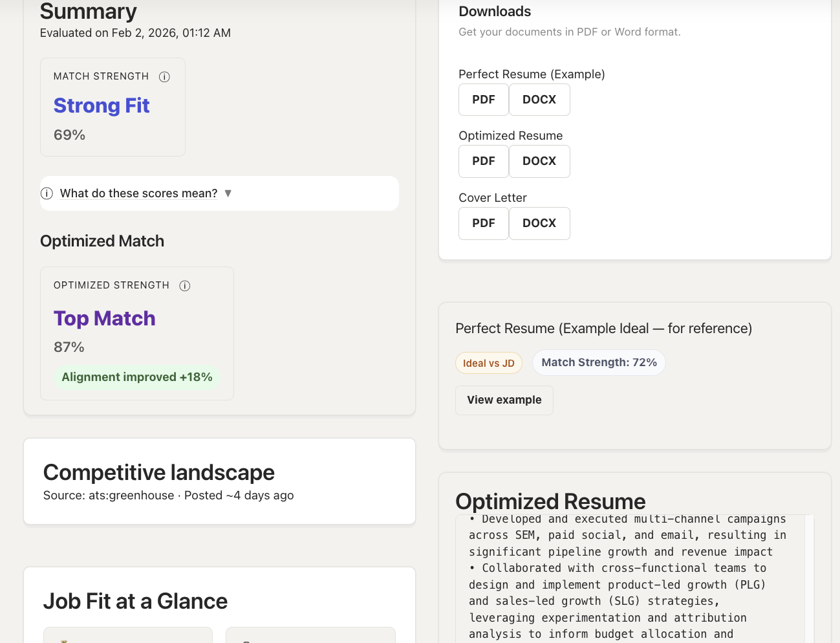Click the 'Match Strength: 72%' chip
The width and height of the screenshot is (840, 643).
click(598, 362)
